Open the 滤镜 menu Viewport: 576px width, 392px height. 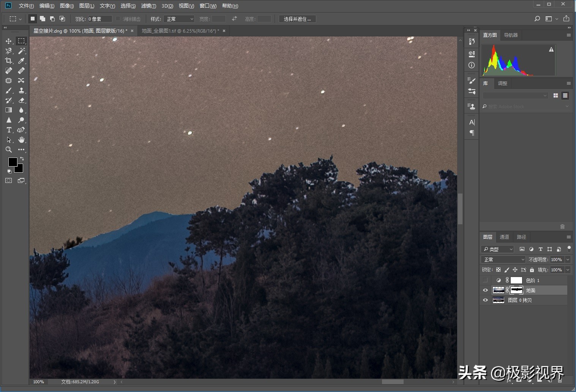point(148,6)
